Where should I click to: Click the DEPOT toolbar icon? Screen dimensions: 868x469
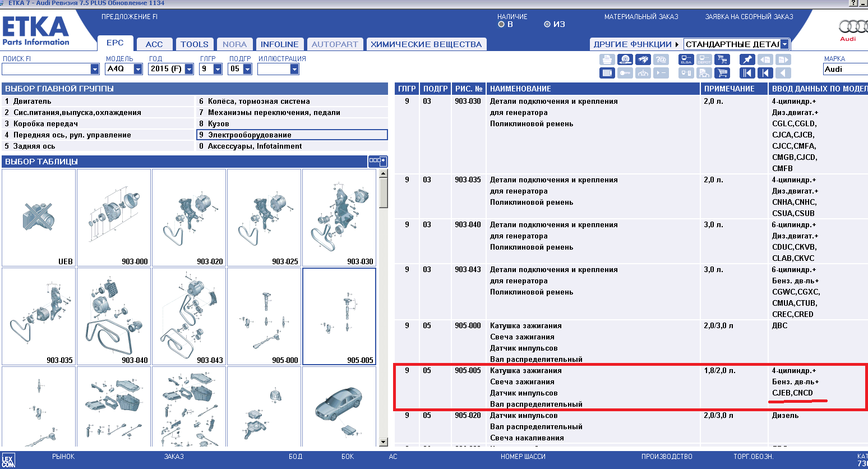(704, 59)
